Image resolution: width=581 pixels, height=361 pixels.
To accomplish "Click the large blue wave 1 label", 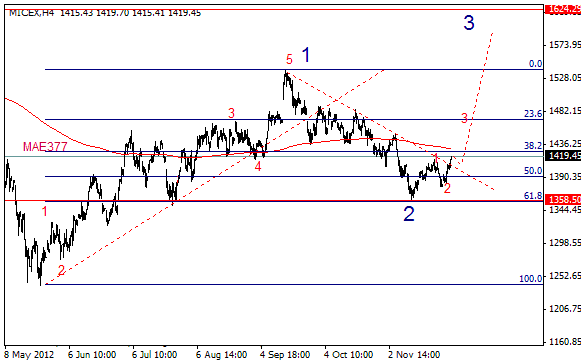I will click(306, 55).
